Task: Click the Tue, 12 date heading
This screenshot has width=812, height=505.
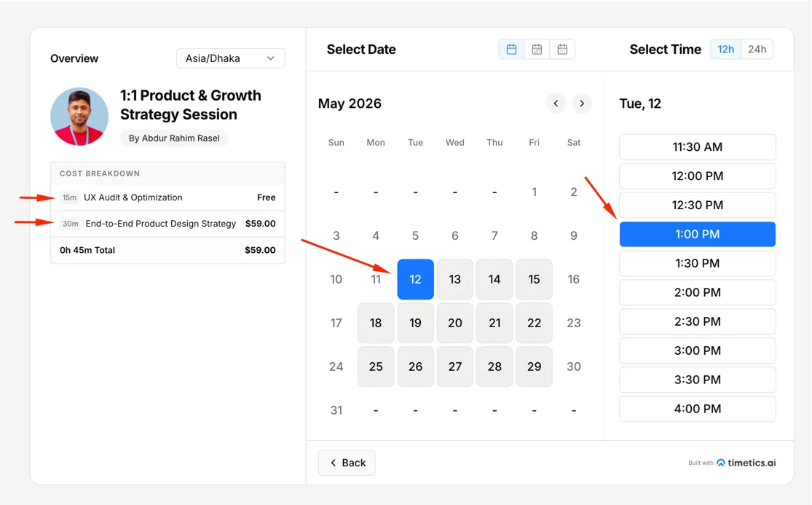Action: click(640, 103)
